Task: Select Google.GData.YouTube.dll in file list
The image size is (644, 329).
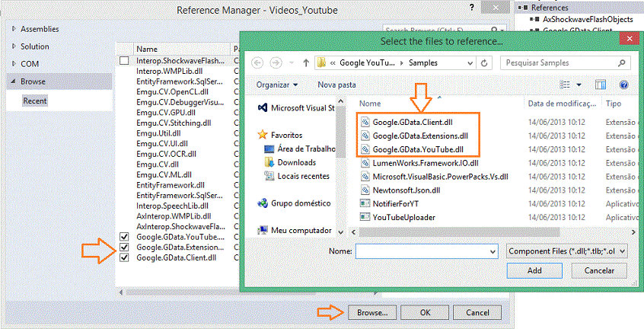Action: (x=418, y=149)
